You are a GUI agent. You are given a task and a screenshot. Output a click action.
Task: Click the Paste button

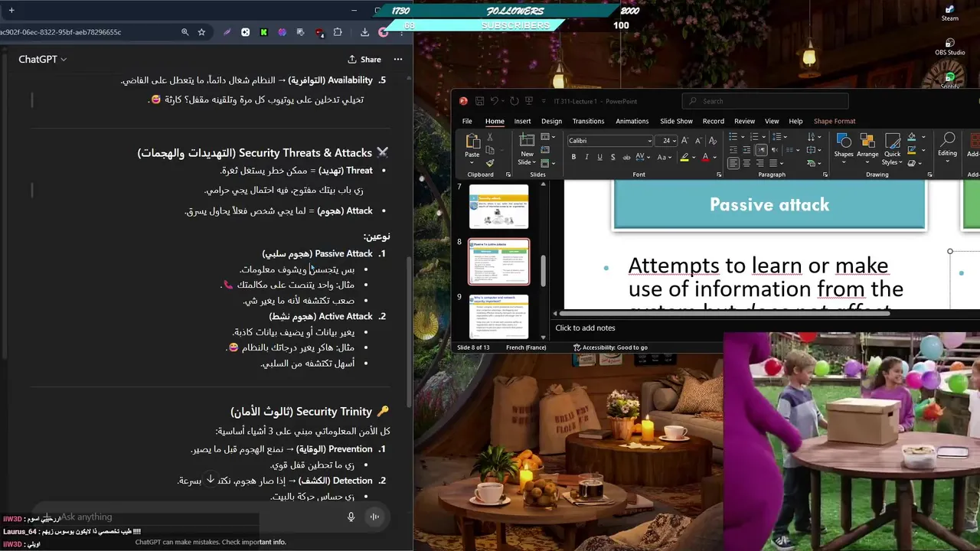tap(472, 145)
